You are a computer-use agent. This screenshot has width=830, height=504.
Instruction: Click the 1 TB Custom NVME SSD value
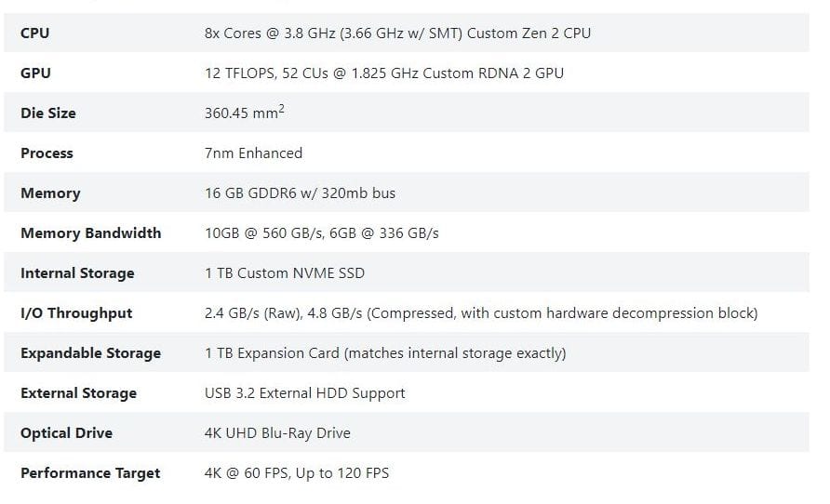(285, 273)
